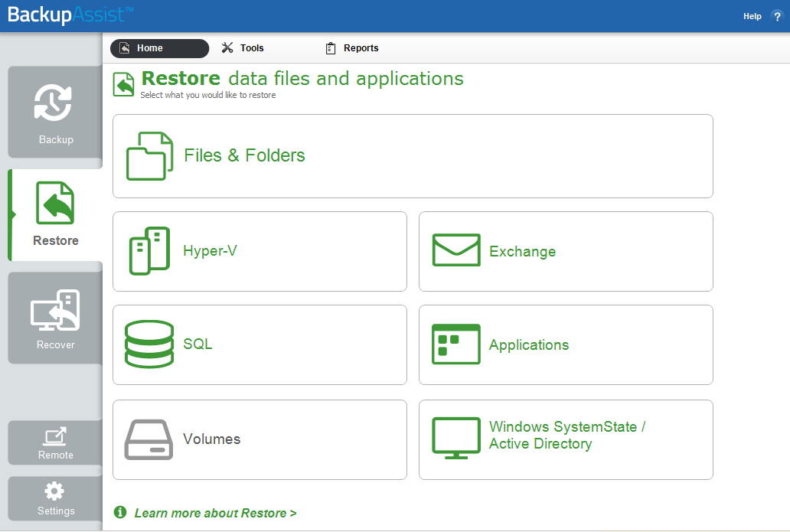Choose Windows SystemState / Active Directory option
The width and height of the screenshot is (790, 532).
pyautogui.click(x=566, y=440)
